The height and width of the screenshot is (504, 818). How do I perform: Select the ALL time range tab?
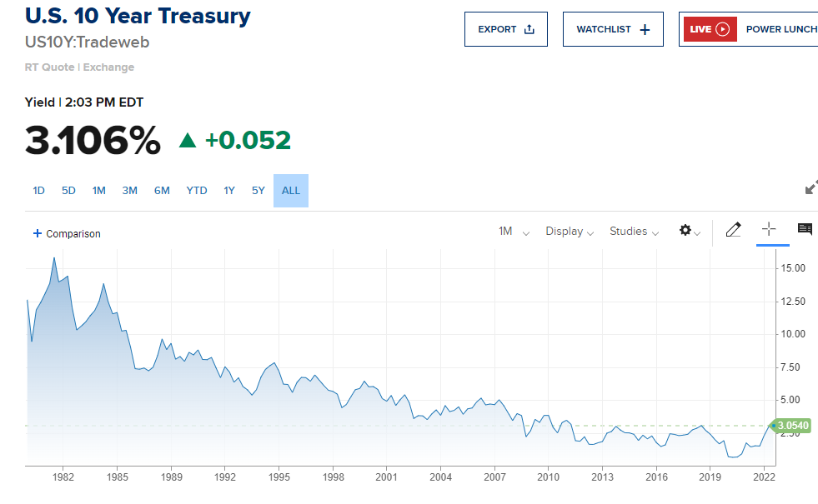click(291, 191)
